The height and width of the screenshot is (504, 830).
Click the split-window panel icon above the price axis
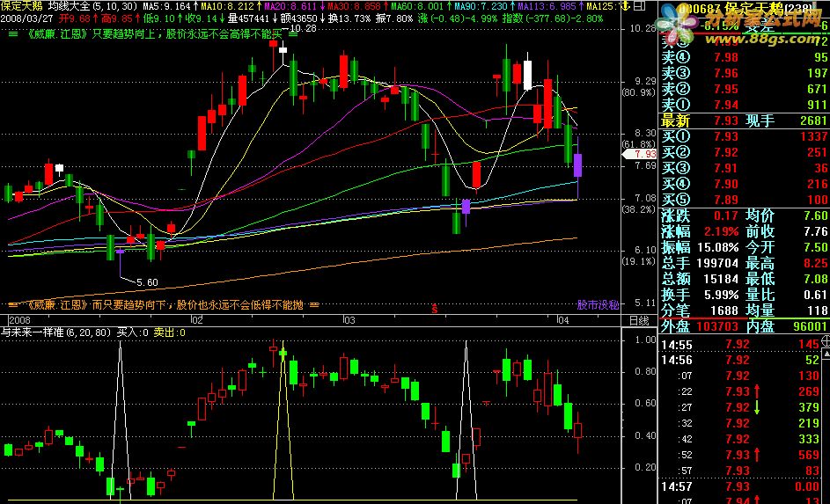(x=639, y=6)
